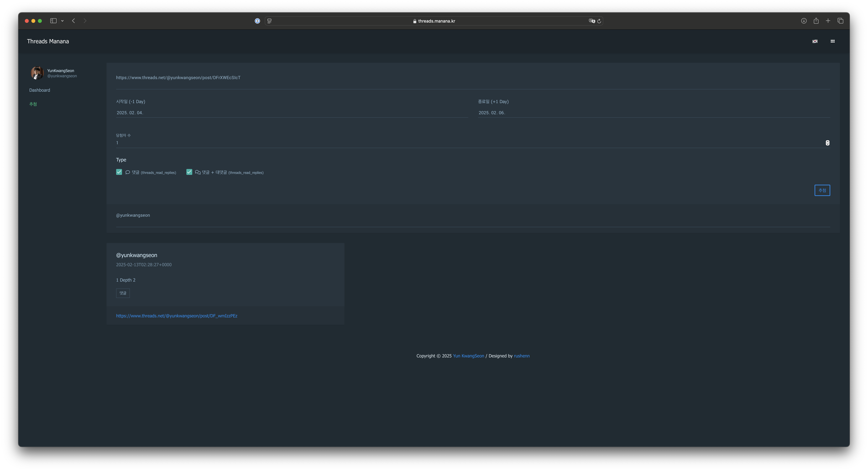
Task: Click the threads.manana.kr address bar
Action: point(434,21)
